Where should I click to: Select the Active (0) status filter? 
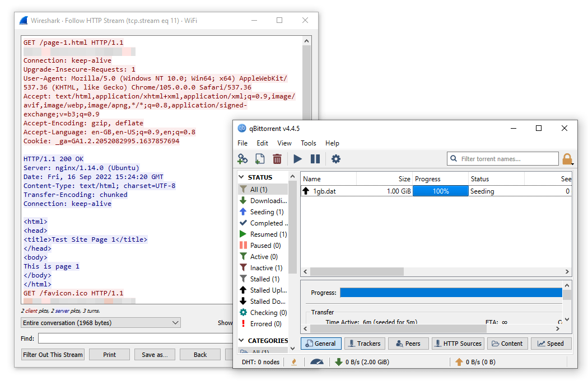(263, 257)
